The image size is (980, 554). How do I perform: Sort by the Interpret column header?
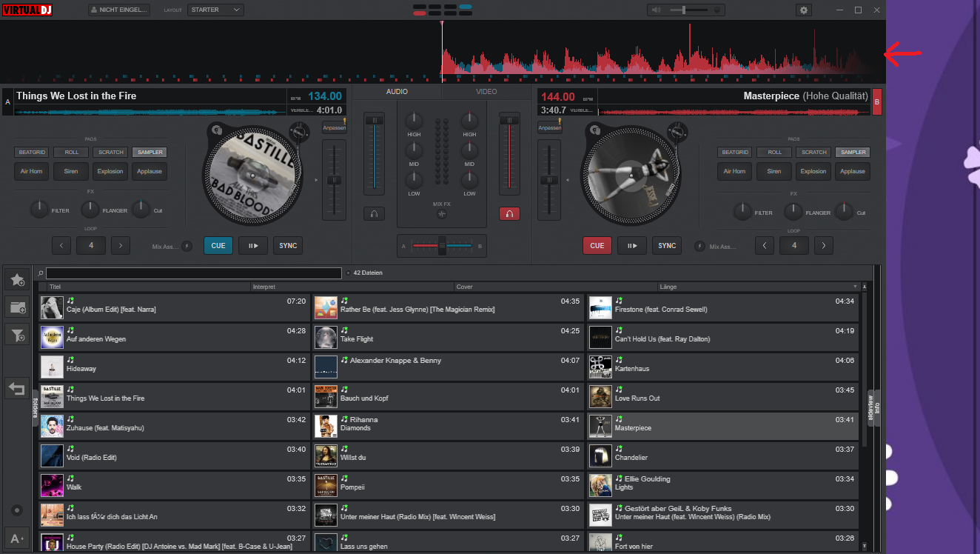point(352,287)
